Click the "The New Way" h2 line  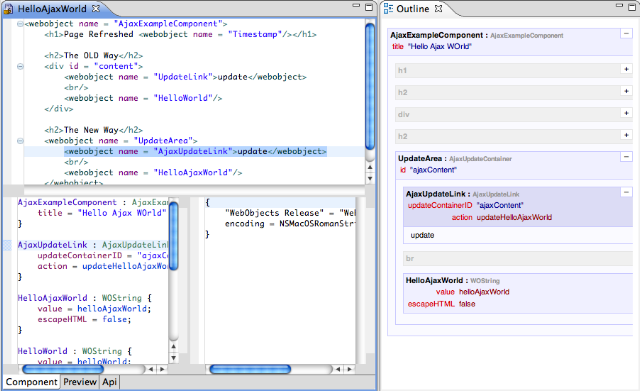(x=93, y=130)
